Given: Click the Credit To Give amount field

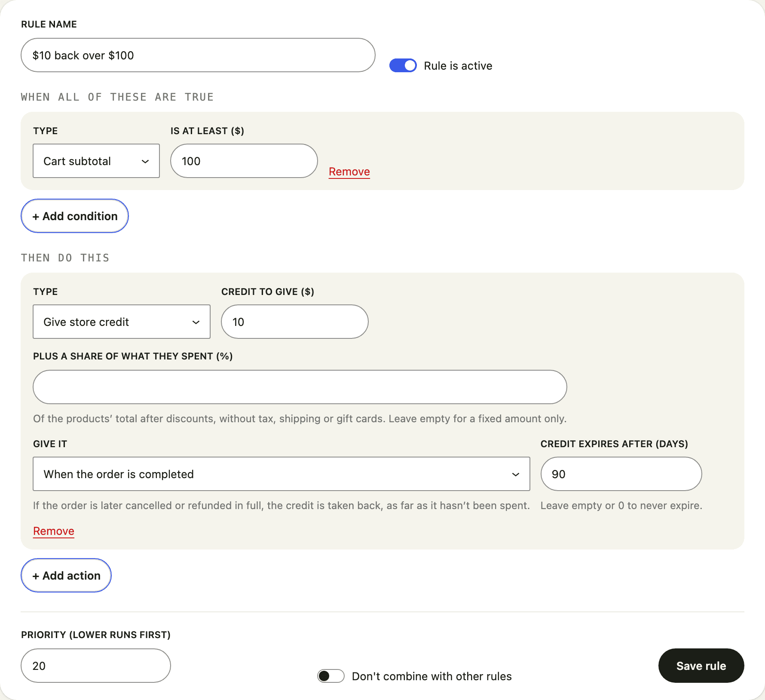Looking at the screenshot, I should 295,322.
